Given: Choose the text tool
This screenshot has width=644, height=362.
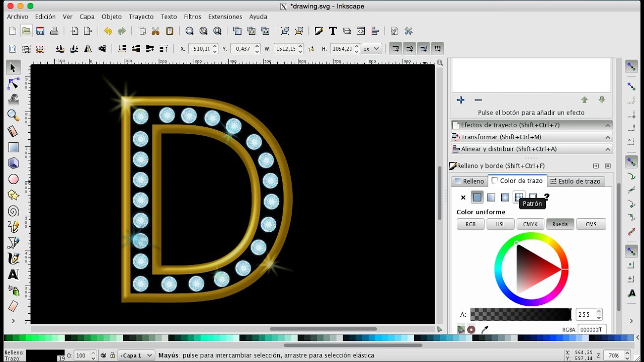Looking at the screenshot, I should pos(13,275).
